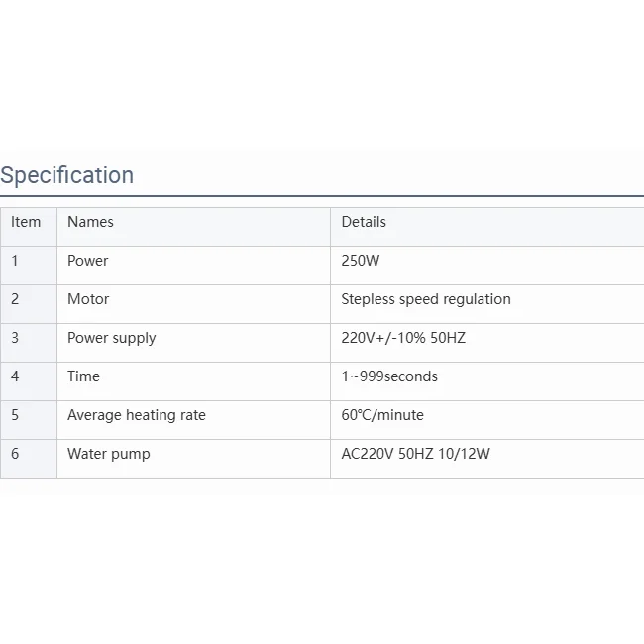Select the AC220V 50HZ 10/12W cell
This screenshot has width=644, height=644.
416,454
